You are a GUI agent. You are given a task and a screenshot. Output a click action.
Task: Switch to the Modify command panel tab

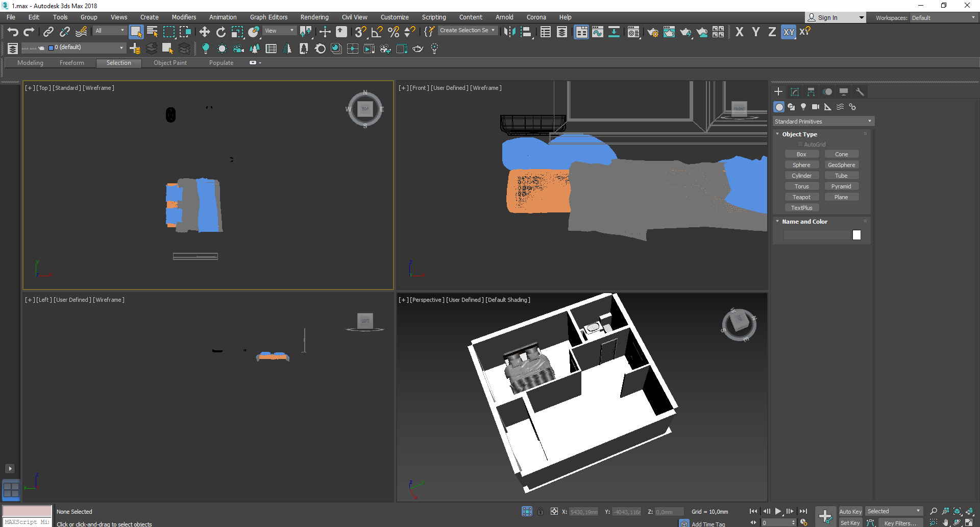[x=795, y=92]
